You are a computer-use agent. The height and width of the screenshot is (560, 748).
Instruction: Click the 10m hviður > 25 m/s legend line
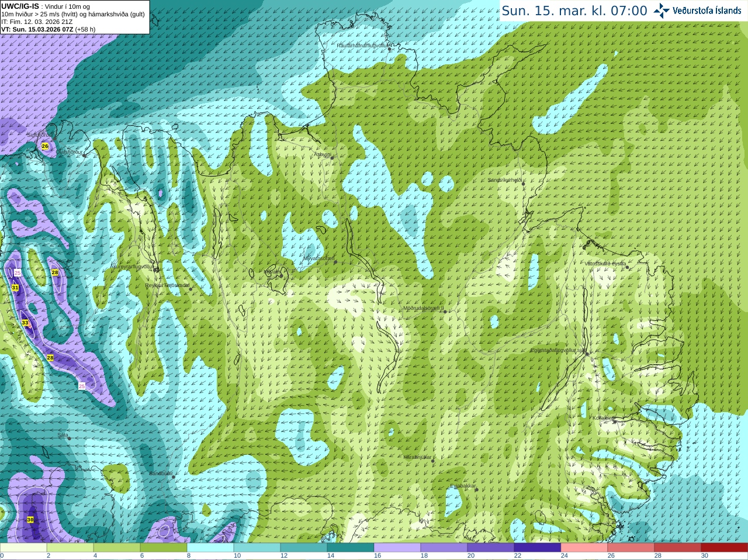tap(73, 14)
